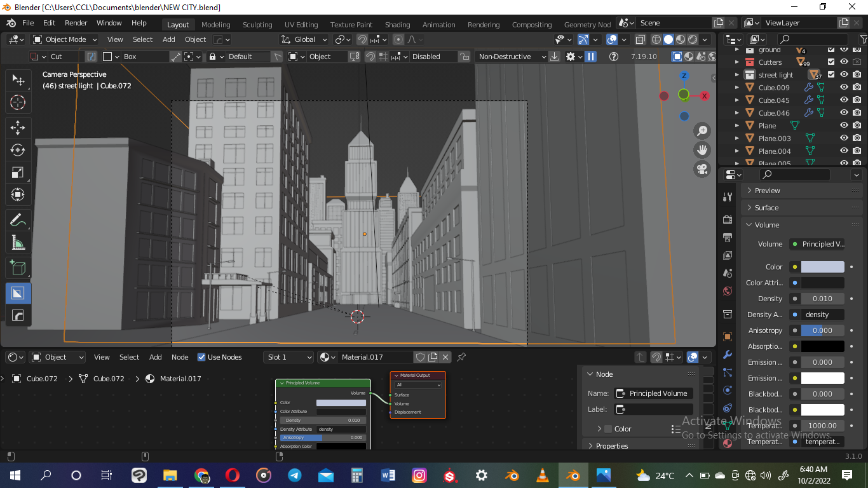Select the Rotate tool in left toolbar
The width and height of the screenshot is (868, 488).
[18, 150]
